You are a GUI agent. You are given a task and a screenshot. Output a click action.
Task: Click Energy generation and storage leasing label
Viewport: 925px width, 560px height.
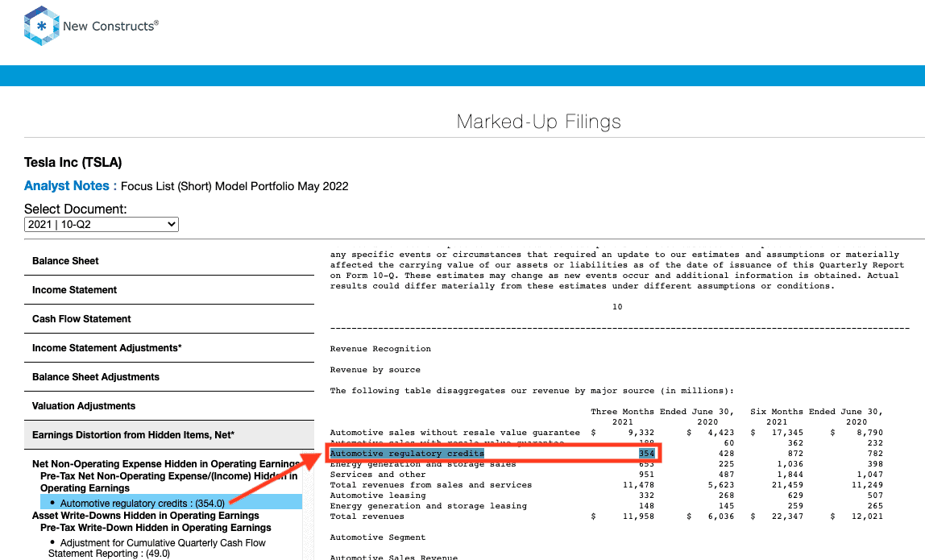pos(429,506)
